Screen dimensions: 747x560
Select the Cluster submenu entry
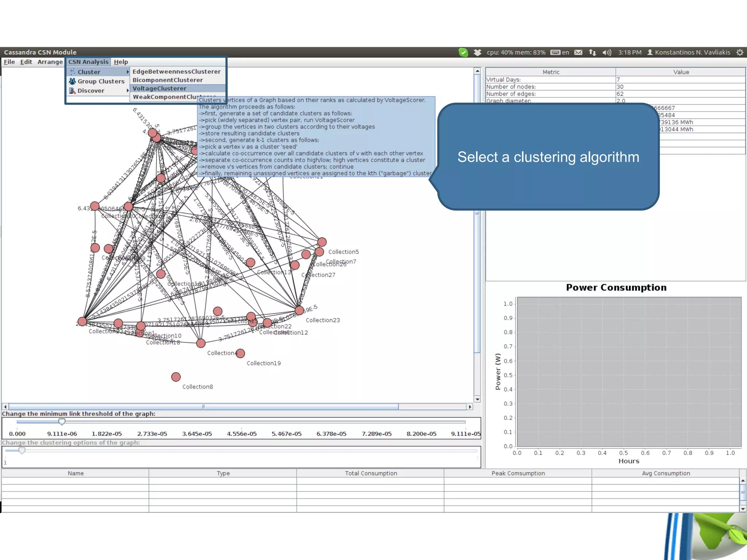pos(98,72)
